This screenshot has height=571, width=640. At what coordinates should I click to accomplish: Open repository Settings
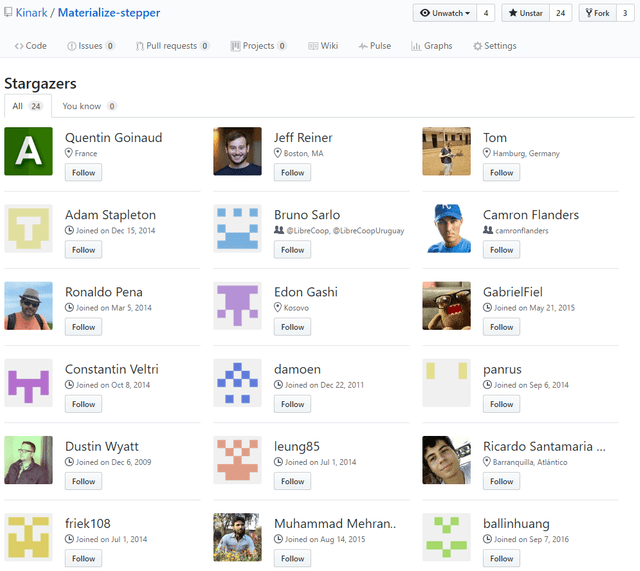[x=494, y=46]
